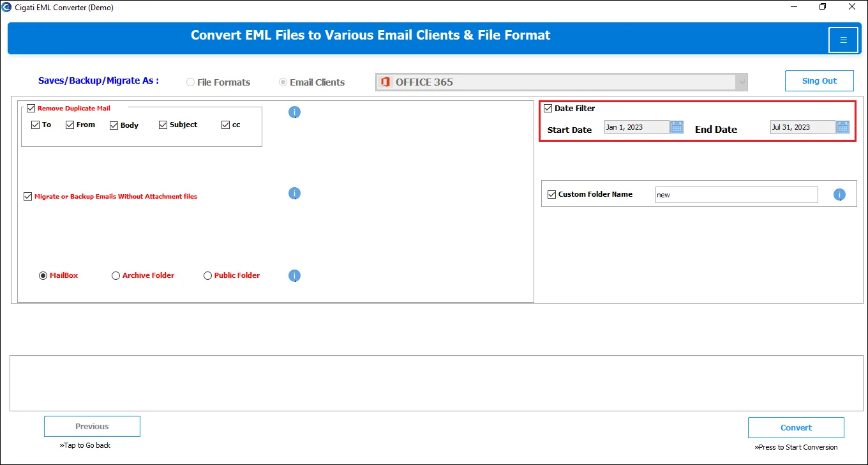The width and height of the screenshot is (868, 465).
Task: Expand the OFFICE 365 dropdown arrow
Action: pyautogui.click(x=741, y=82)
